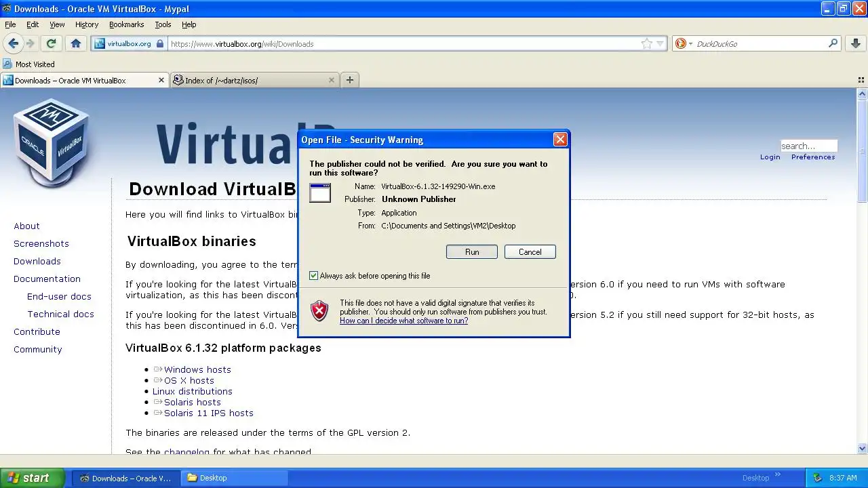Click the forward navigation arrow
The width and height of the screenshot is (868, 488).
coord(31,43)
